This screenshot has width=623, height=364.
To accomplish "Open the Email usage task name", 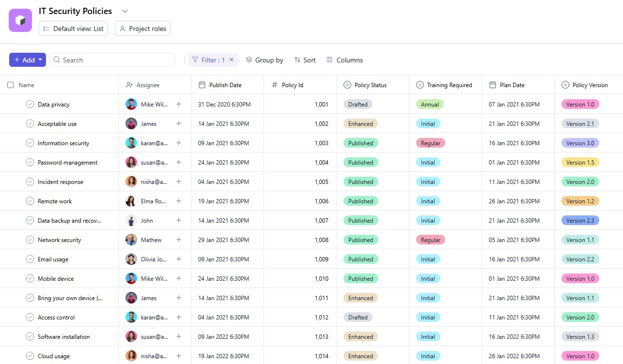I will click(x=53, y=259).
